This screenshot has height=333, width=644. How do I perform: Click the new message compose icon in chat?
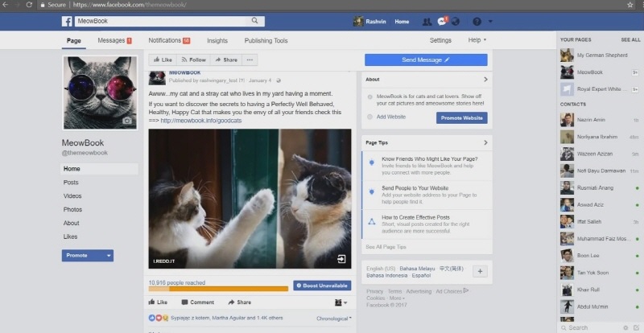636,327
